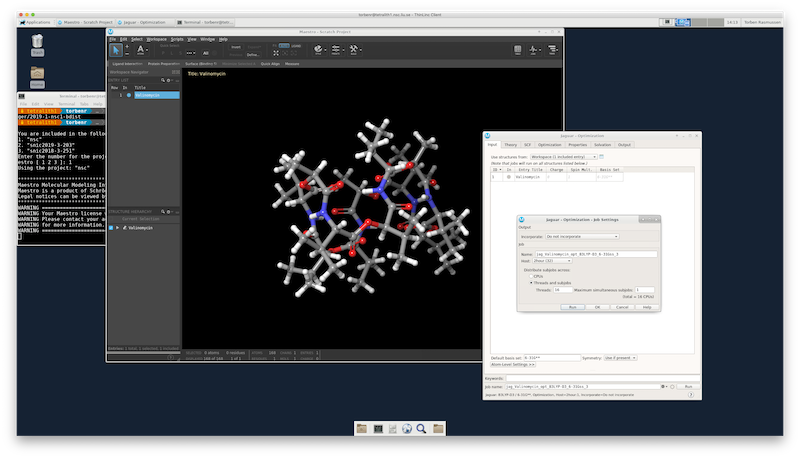
Task: Open the Use structures from dropdown
Action: [563, 157]
